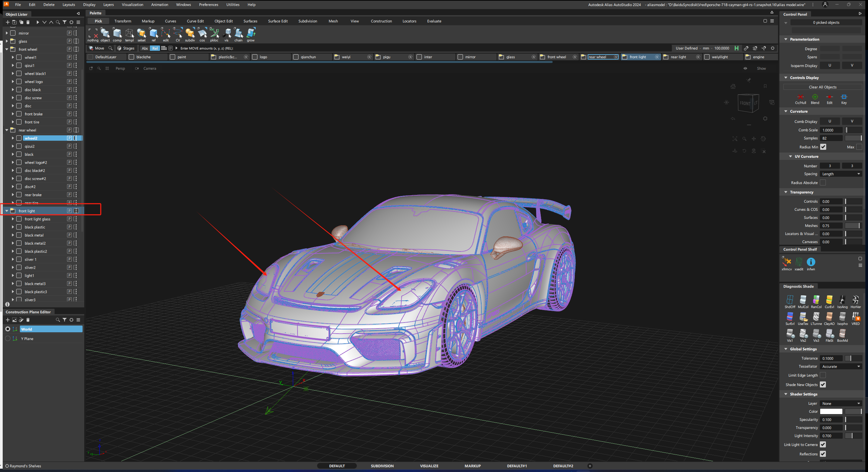
Task: Enable the Radius Absolute checkbox
Action: point(824,182)
